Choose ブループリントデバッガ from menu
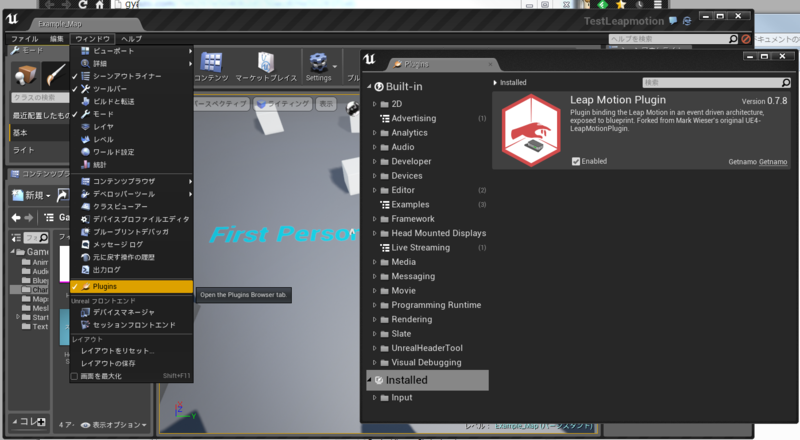This screenshot has width=800, height=440. (132, 232)
